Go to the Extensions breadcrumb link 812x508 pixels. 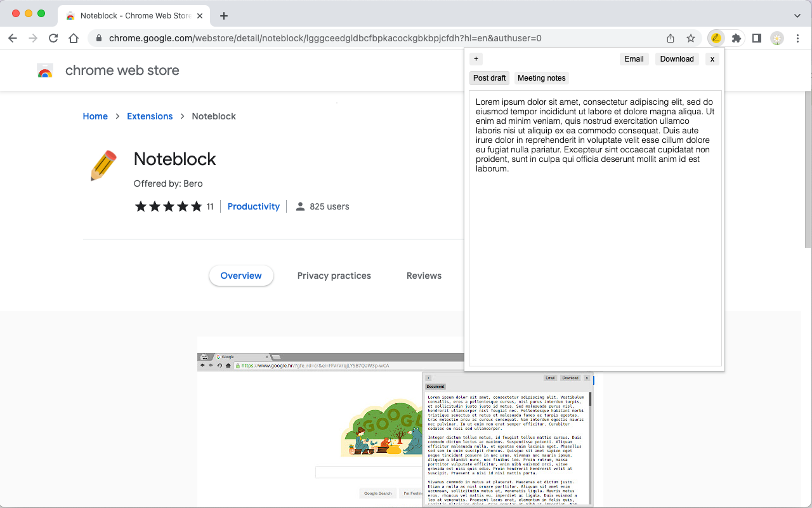[x=150, y=116]
